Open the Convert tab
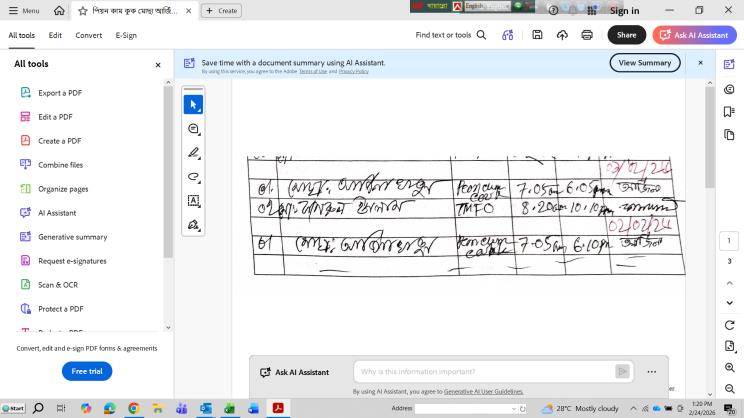The image size is (744, 418). 89,35
